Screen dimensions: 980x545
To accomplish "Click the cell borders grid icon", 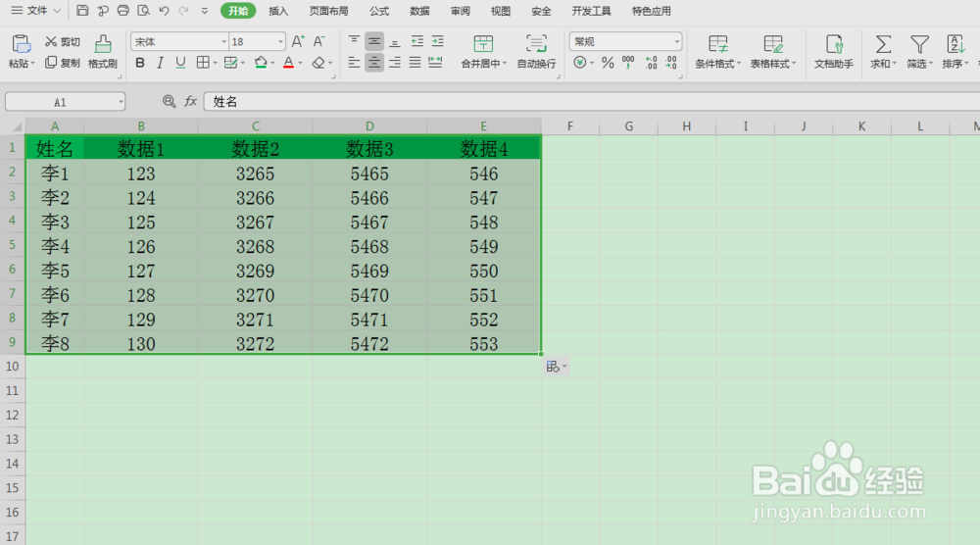I will [x=203, y=63].
